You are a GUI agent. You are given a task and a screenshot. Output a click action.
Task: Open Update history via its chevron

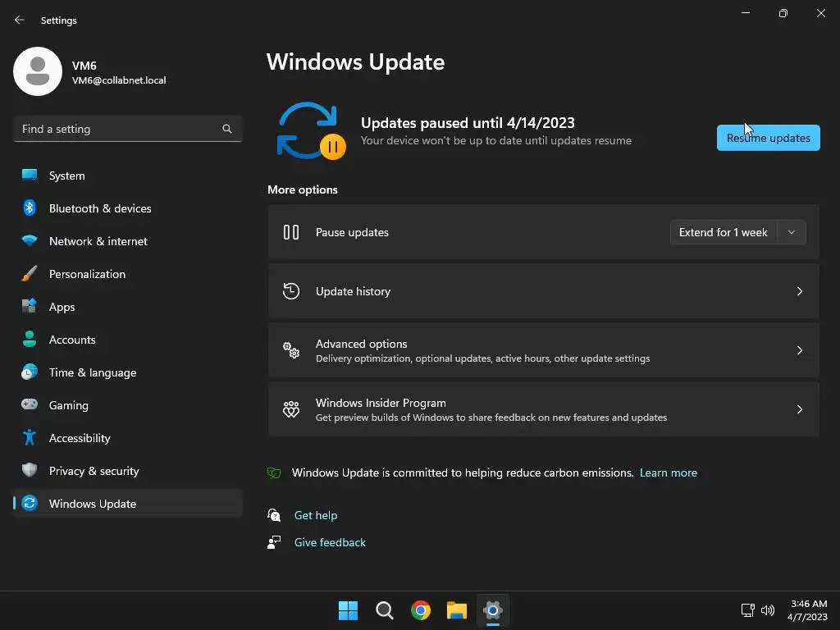pos(799,291)
